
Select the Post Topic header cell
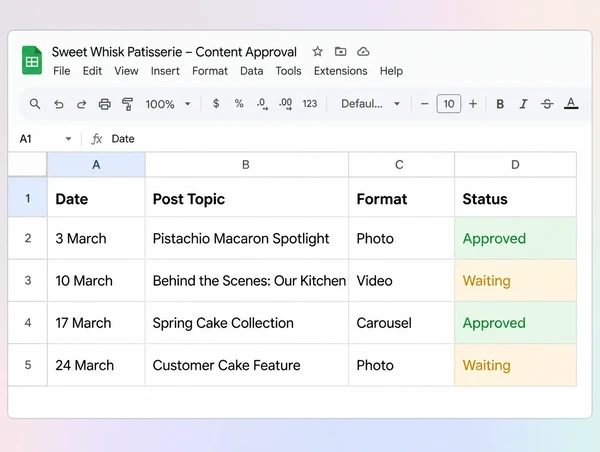[246, 198]
